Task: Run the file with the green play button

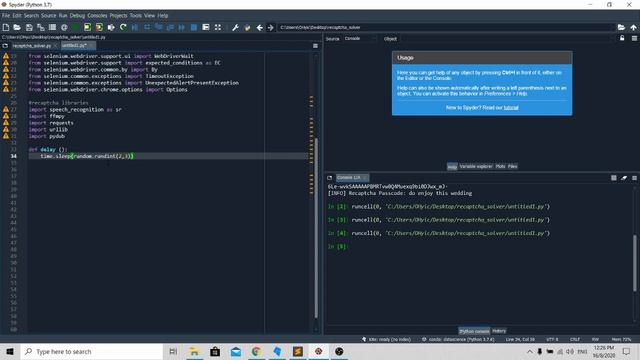Action: click(x=76, y=27)
